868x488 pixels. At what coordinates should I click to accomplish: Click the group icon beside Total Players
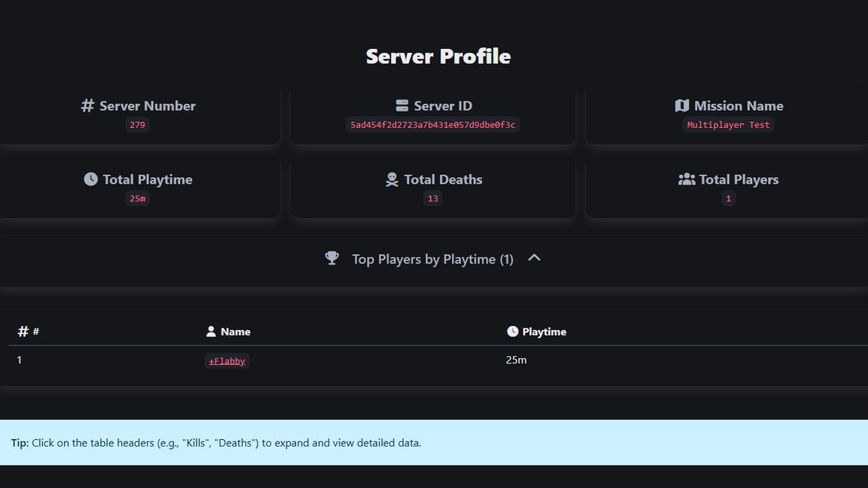click(x=686, y=179)
